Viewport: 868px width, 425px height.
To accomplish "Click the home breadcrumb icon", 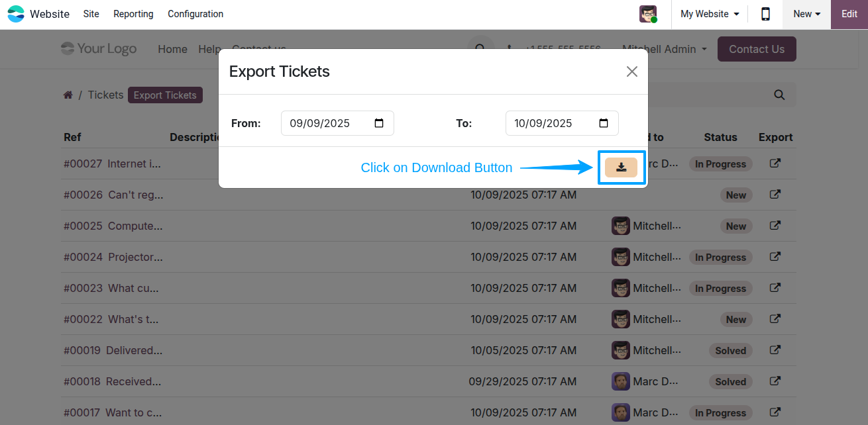I will coord(68,95).
